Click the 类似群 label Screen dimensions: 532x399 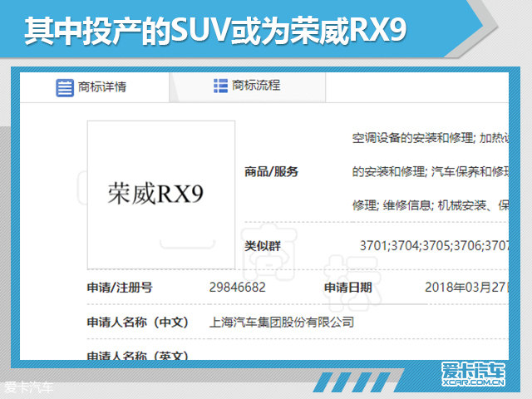pyautogui.click(x=263, y=246)
